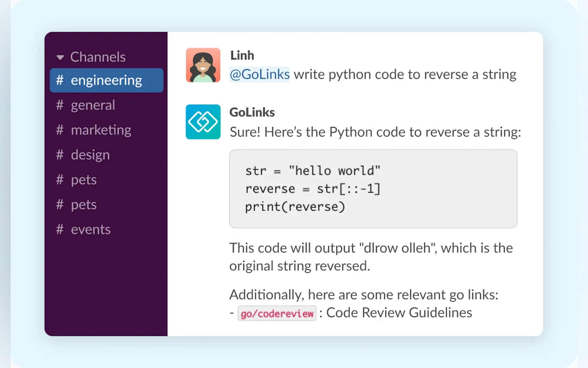Click the hash icon beside general

click(x=60, y=105)
